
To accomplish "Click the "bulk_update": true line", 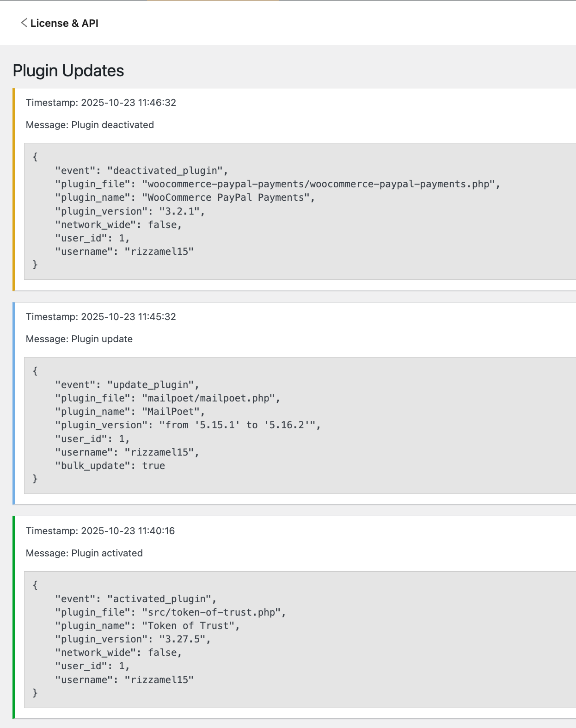I will pos(110,466).
